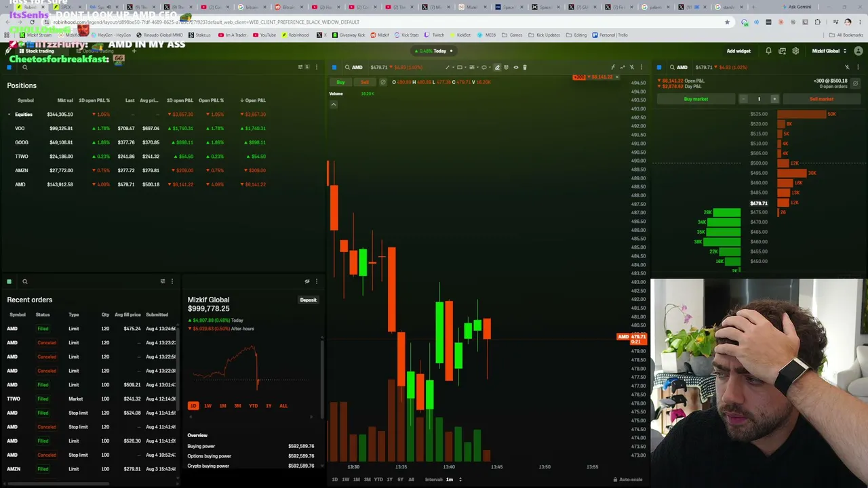Open search in the Positions widget
868x488 pixels.
tap(25, 67)
